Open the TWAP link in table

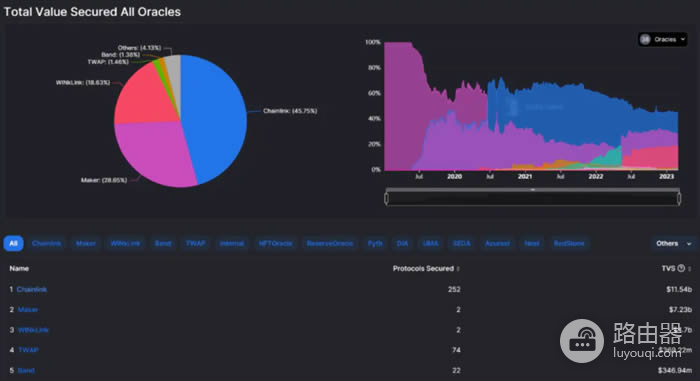(29, 350)
